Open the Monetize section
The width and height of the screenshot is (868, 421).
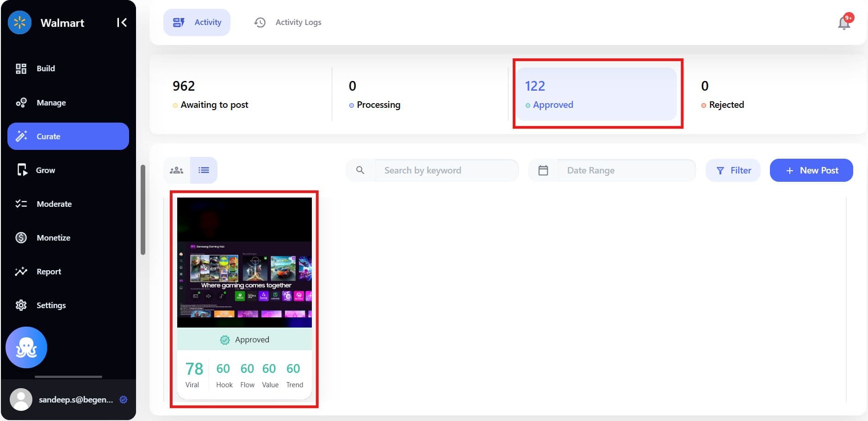click(x=68, y=237)
